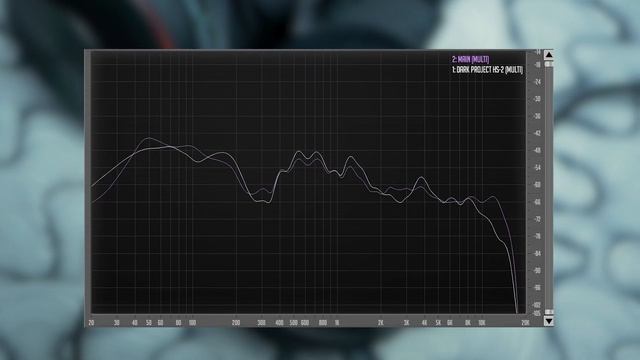Image resolution: width=640 pixels, height=360 pixels.
Task: Click the 10K frequency label on the axis
Action: coord(482,323)
